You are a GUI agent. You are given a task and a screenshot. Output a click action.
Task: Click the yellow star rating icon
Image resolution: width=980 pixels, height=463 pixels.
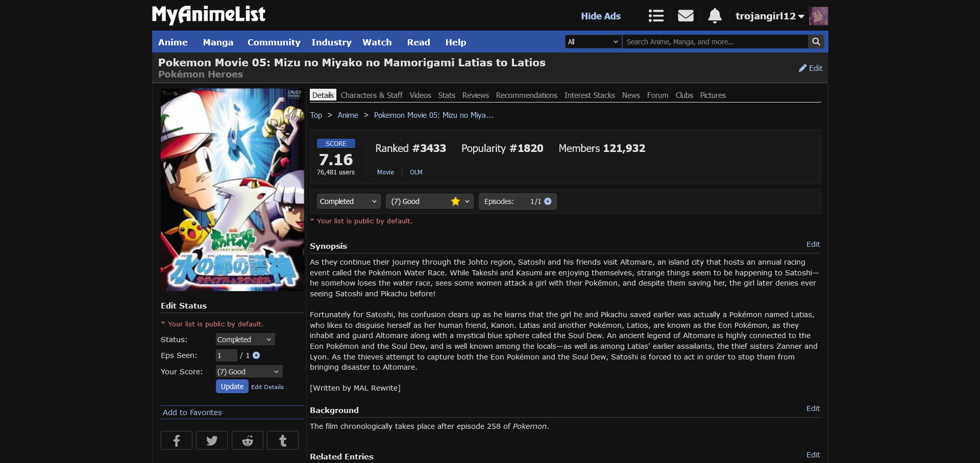pyautogui.click(x=455, y=201)
